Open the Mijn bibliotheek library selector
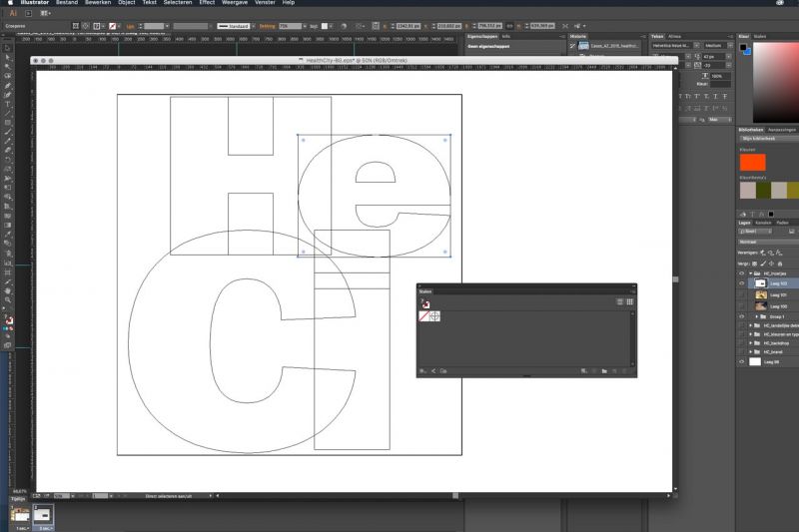The image size is (799, 532). point(767,138)
